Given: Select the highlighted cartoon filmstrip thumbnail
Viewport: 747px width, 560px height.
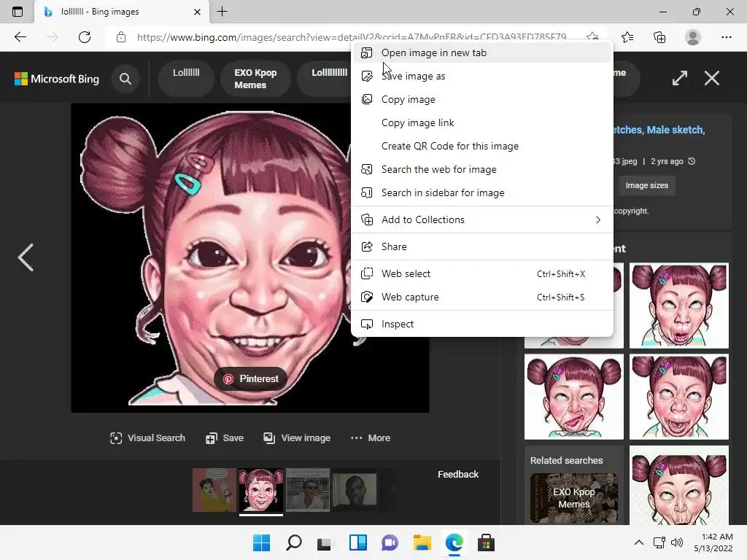Looking at the screenshot, I should [x=261, y=490].
